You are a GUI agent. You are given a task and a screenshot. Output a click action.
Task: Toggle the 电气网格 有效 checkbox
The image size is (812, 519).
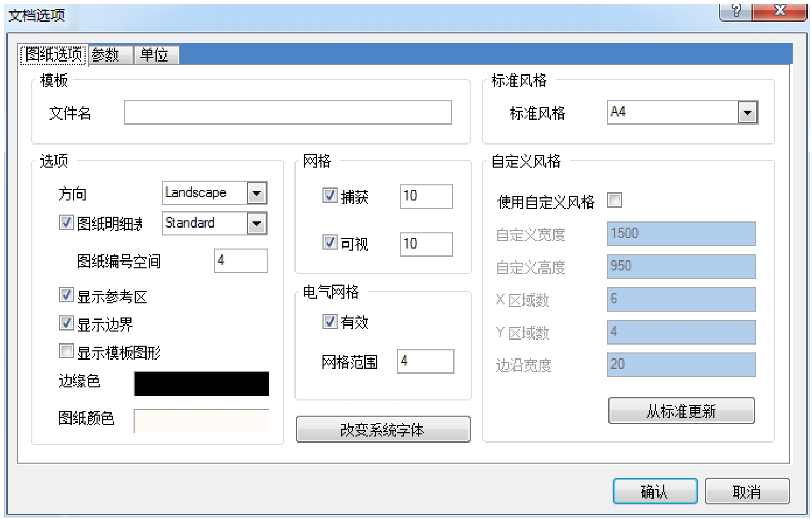click(330, 322)
